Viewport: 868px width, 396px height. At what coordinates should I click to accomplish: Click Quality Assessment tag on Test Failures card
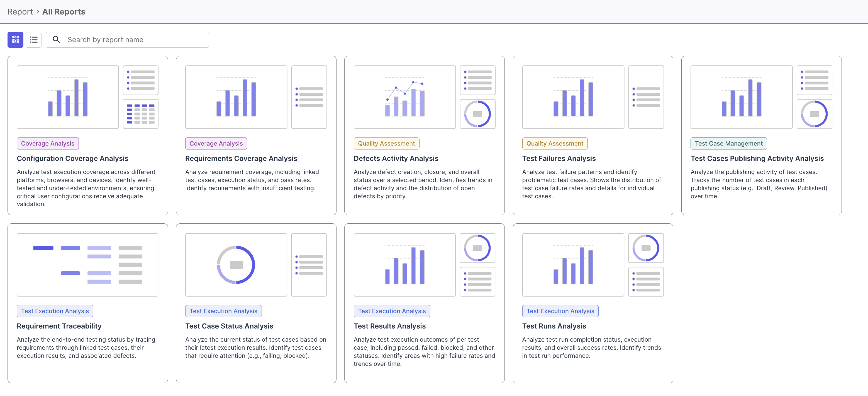point(555,143)
